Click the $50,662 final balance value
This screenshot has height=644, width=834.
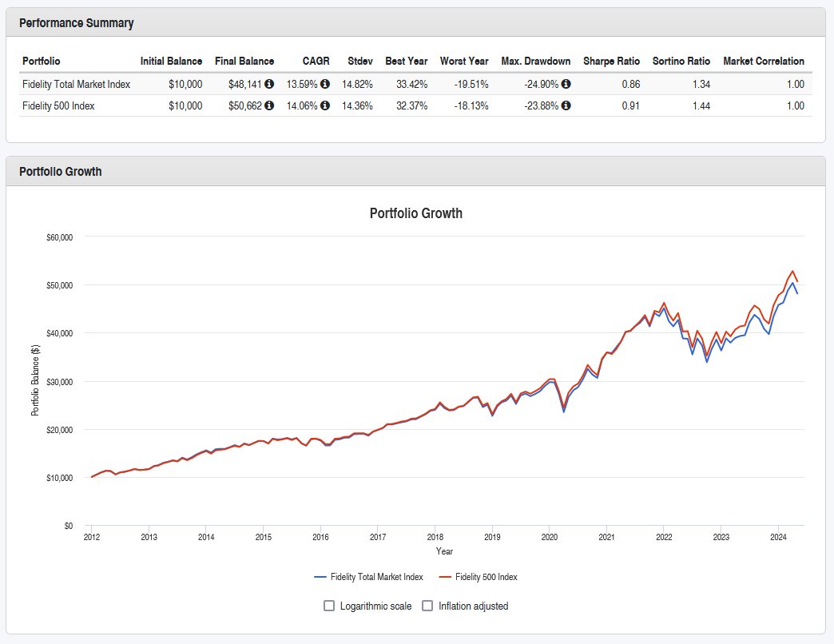click(x=245, y=105)
